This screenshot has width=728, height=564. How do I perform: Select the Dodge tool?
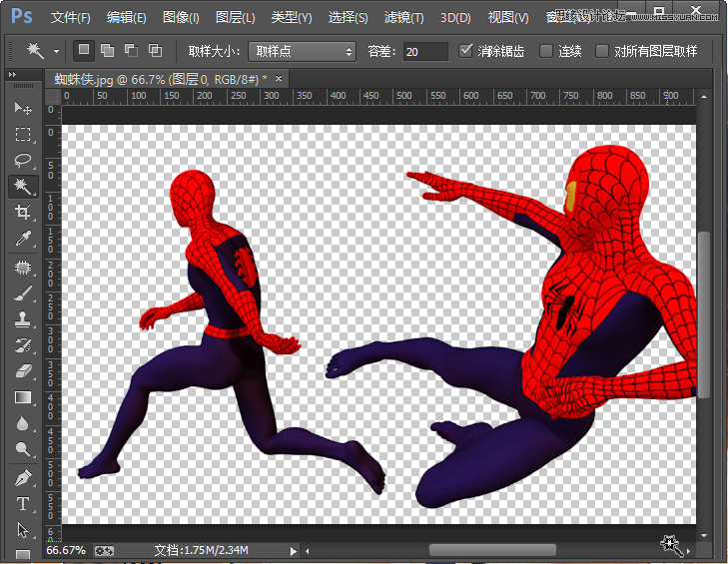[x=23, y=449]
